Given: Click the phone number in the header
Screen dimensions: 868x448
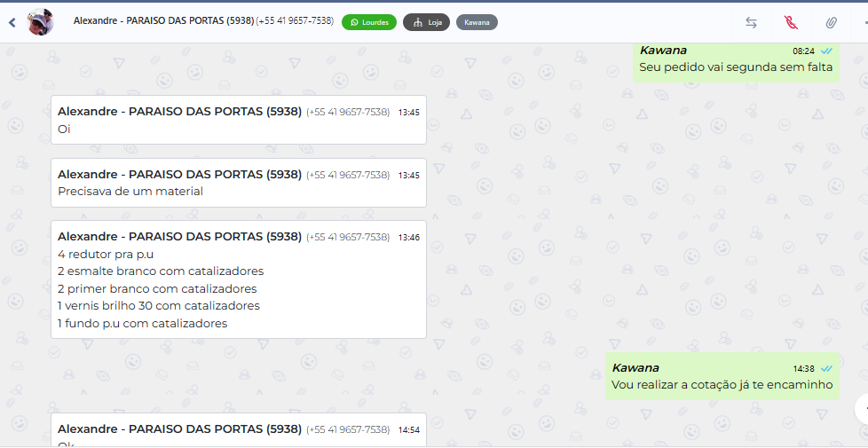Looking at the screenshot, I should tap(295, 20).
